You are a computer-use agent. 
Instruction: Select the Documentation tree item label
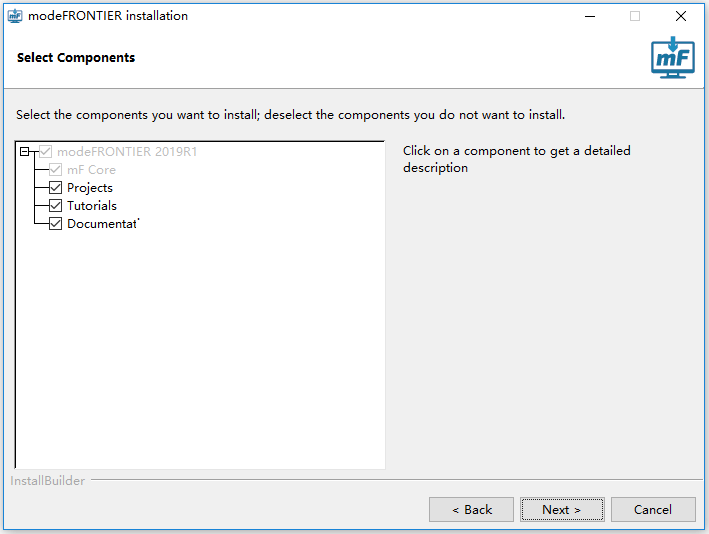[103, 224]
